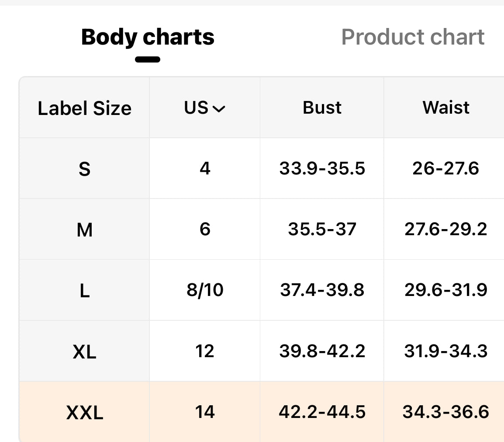Screen dimensions: 504x442
Task: Click the Bust column header
Action: pos(322,108)
